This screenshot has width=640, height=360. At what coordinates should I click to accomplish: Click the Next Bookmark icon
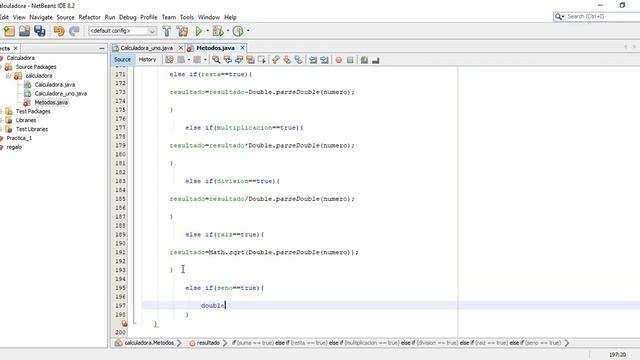pyautogui.click(x=287, y=60)
